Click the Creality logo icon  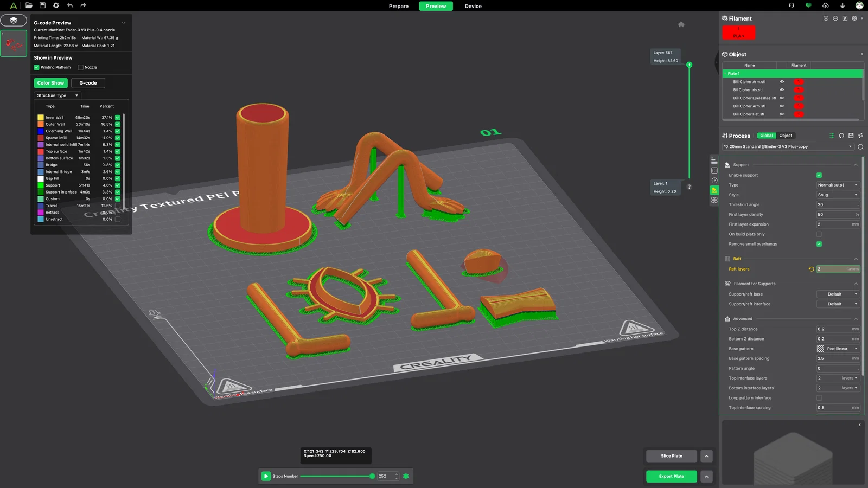14,5
